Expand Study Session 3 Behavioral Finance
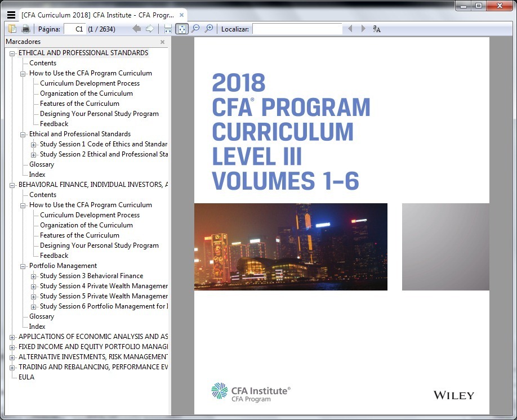 coord(33,276)
